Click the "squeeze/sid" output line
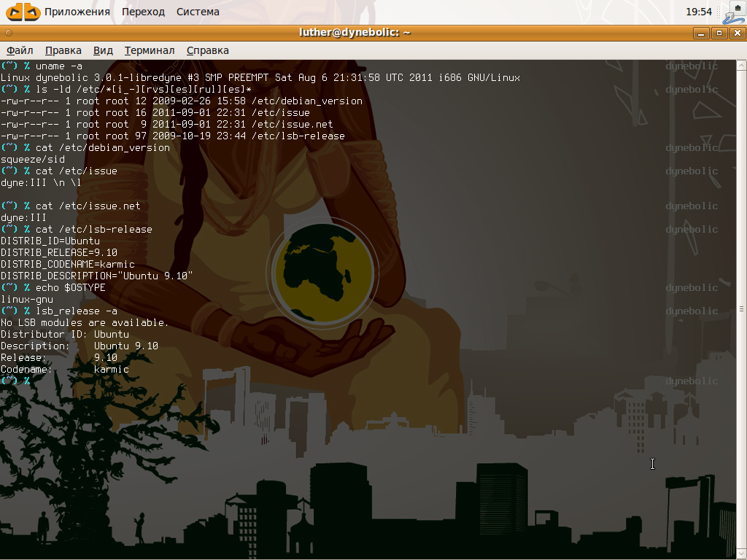Screen dimensions: 747x560 [32, 160]
